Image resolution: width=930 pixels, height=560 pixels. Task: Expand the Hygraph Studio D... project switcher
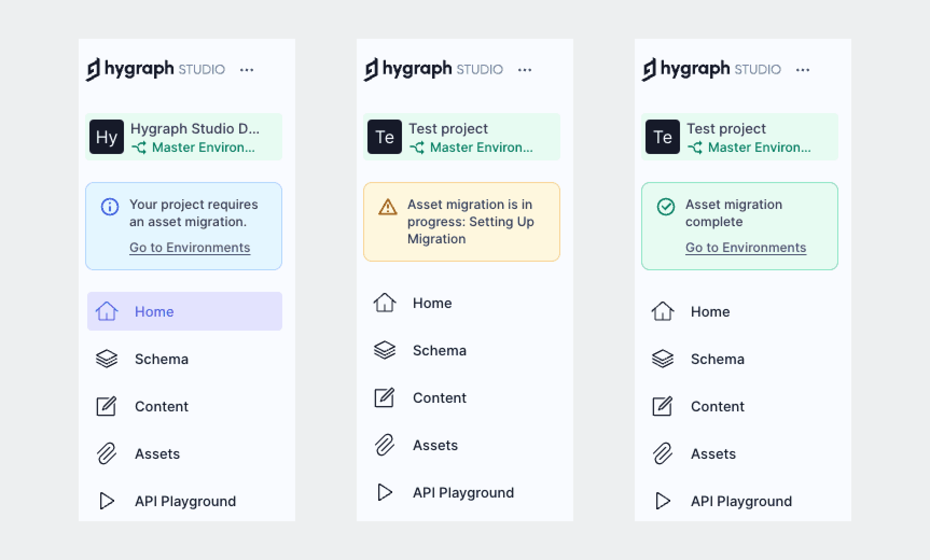point(184,137)
